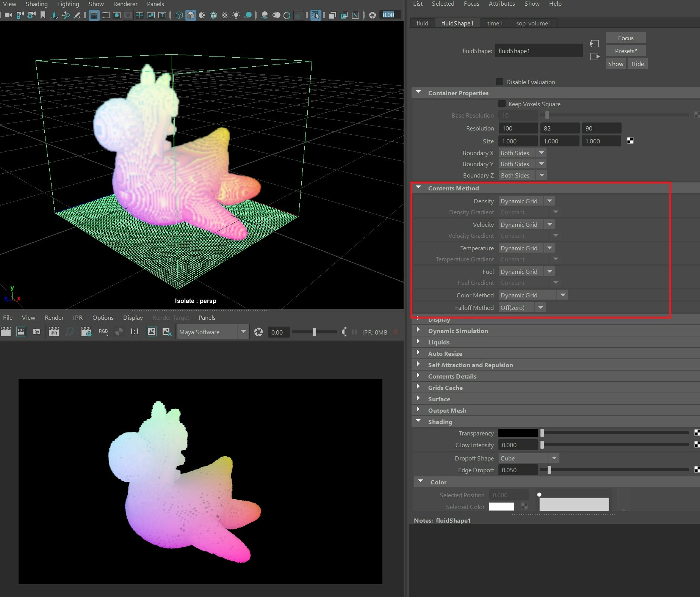Click the Smooth Shade All cube icon
Viewport: 700px width, 597px height.
(x=191, y=15)
